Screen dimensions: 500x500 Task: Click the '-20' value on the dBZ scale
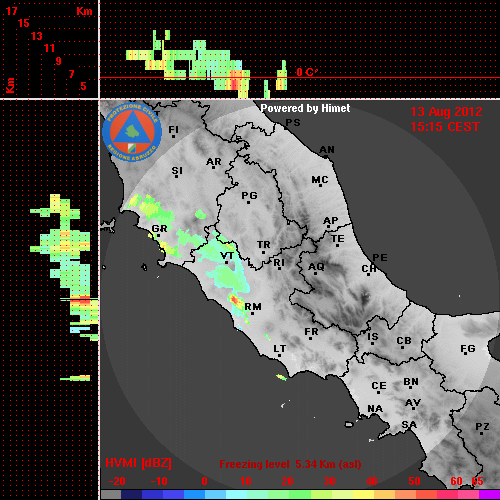(x=117, y=481)
